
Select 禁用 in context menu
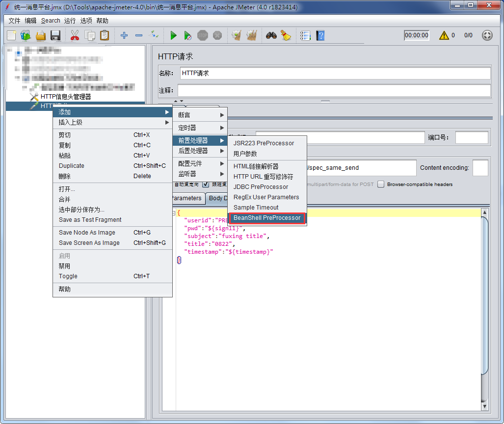point(112,266)
